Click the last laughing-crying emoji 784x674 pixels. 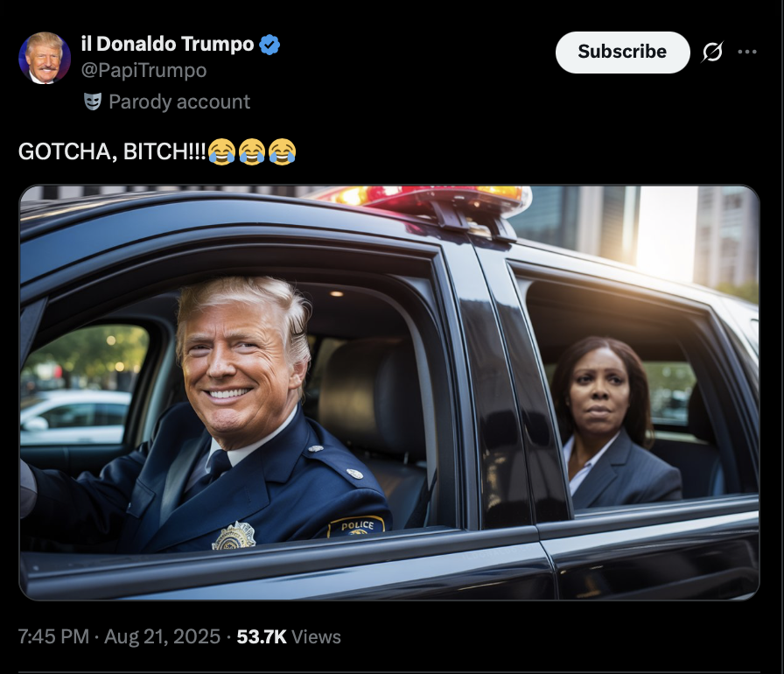click(x=282, y=151)
